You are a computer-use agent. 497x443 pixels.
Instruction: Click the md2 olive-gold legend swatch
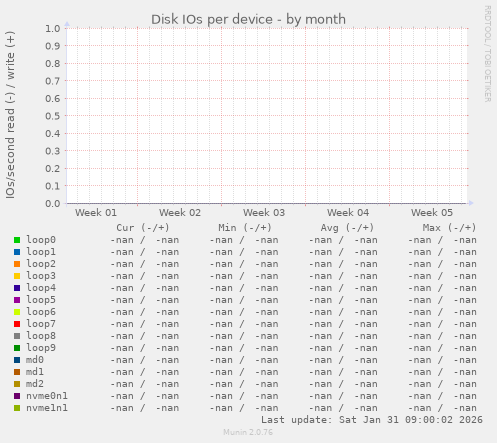click(17, 384)
